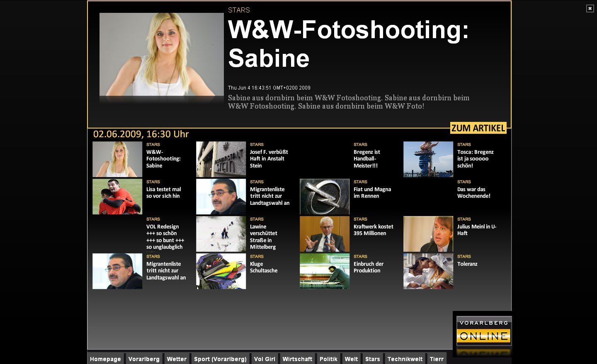Select the Sport (Vorarlberg) tab
Image resolution: width=597 pixels, height=364 pixels.
(220, 359)
